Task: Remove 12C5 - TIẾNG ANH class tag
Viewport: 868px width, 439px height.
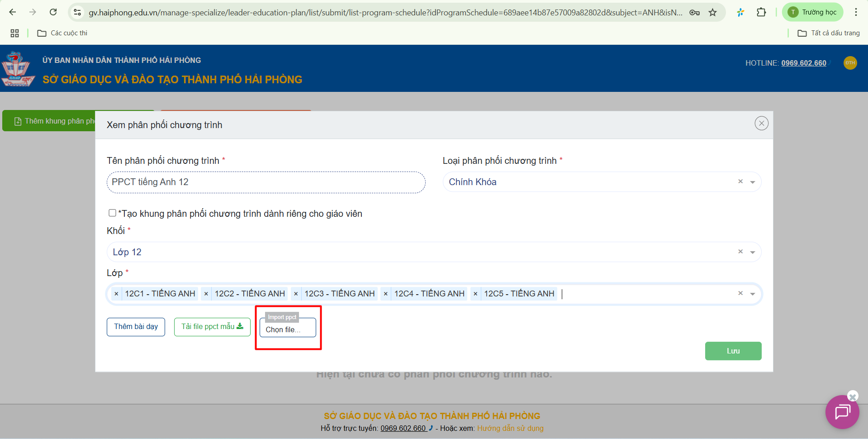Action: click(x=475, y=294)
